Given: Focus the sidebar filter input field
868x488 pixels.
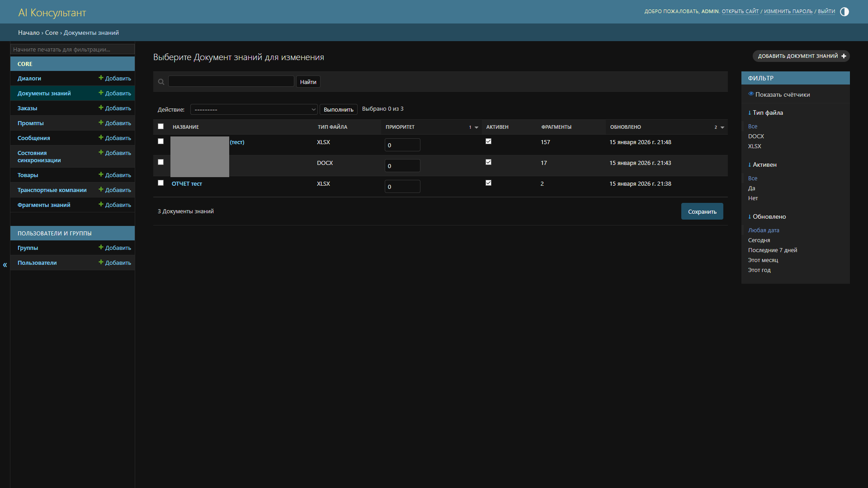Looking at the screenshot, I should pyautogui.click(x=72, y=49).
